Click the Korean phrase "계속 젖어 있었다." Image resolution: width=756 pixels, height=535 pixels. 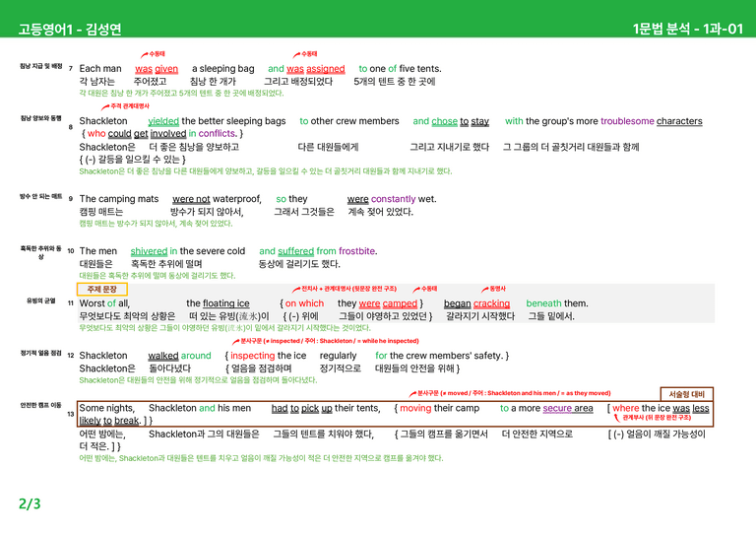pos(380,212)
